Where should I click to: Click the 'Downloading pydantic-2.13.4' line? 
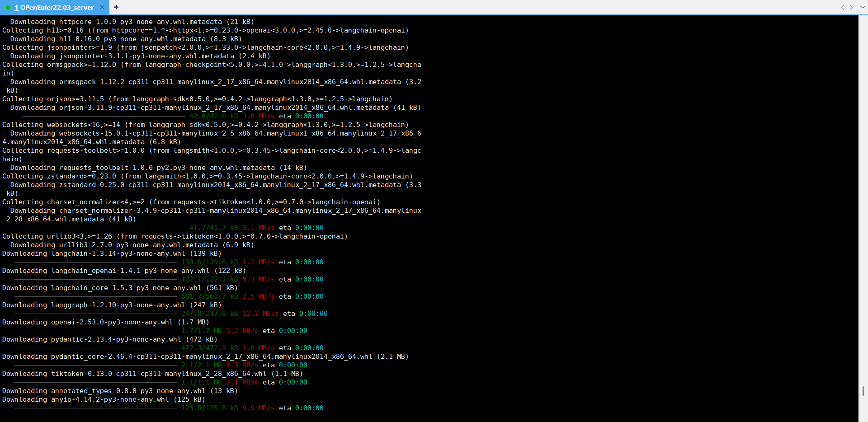[110, 339]
